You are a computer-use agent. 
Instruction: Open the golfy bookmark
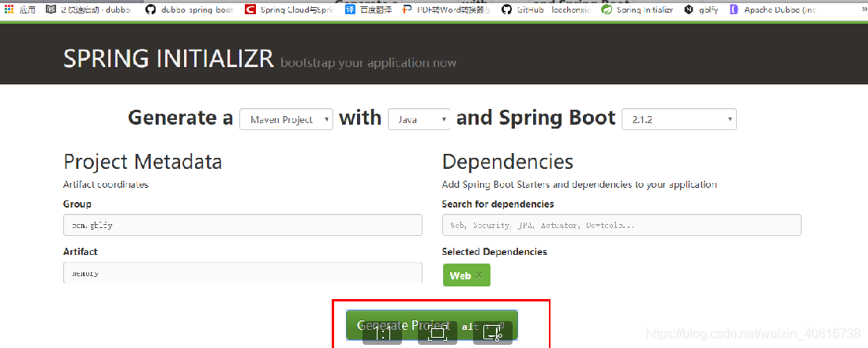pyautogui.click(x=701, y=9)
